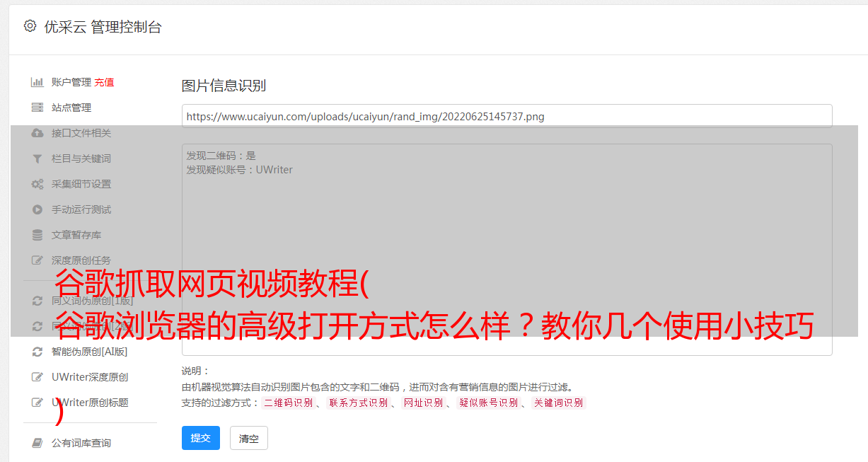Open UWriter深度原创 menu item
The height and width of the screenshot is (462, 868).
90,377
